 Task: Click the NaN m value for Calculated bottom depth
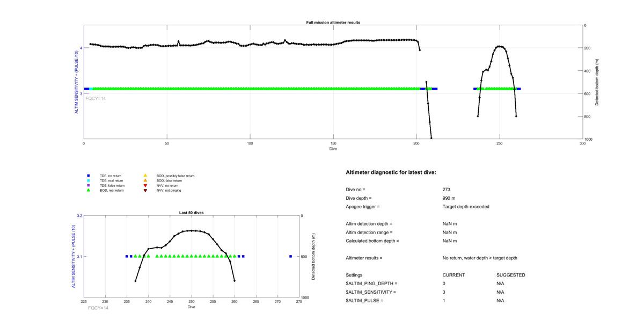coord(450,241)
